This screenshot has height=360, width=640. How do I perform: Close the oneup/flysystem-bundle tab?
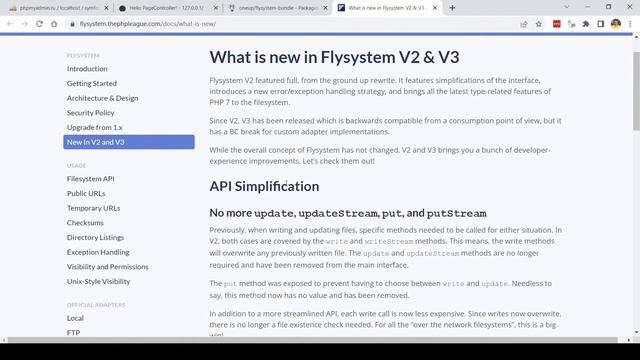(x=325, y=8)
